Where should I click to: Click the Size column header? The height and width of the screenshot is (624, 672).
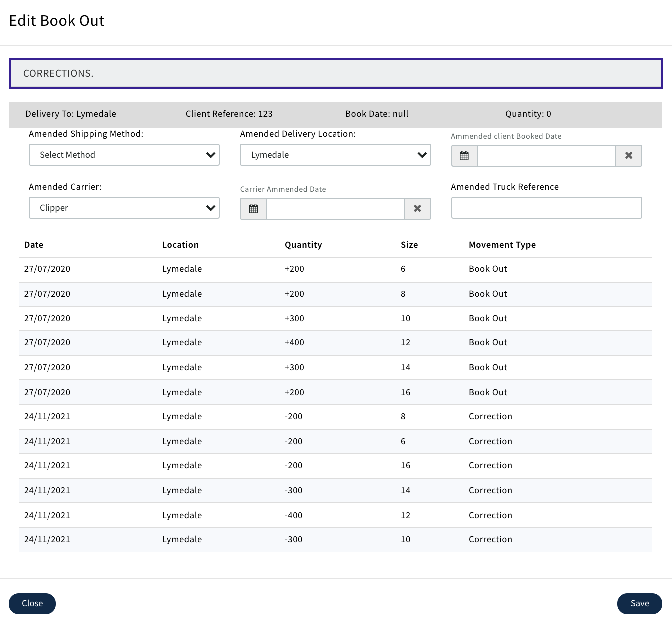409,245
